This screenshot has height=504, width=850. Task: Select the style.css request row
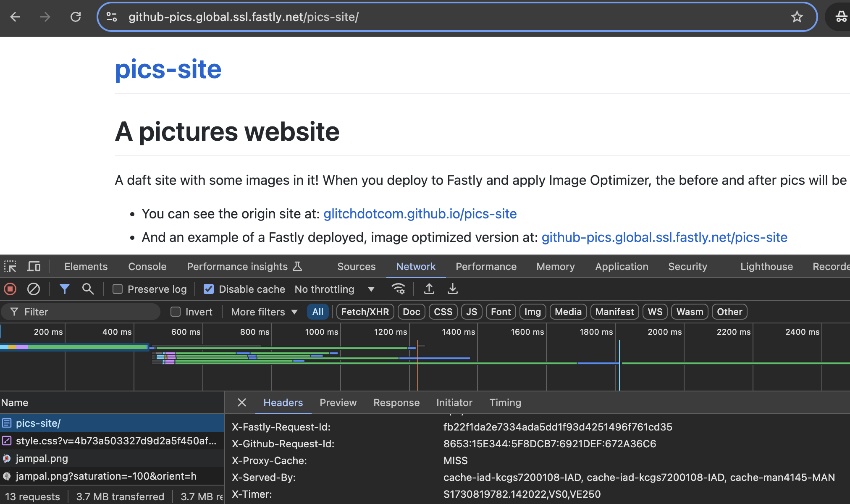pyautogui.click(x=112, y=441)
